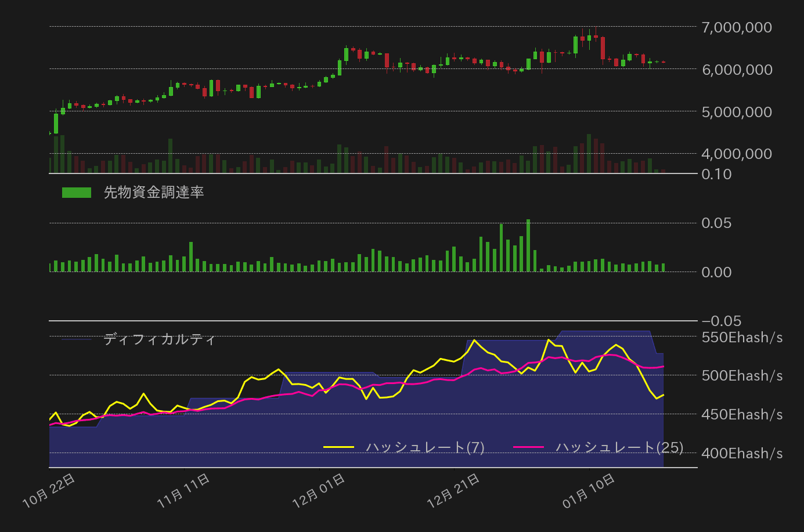Click the 7,000,000 price axis label
This screenshot has height=532, width=804.
click(738, 27)
